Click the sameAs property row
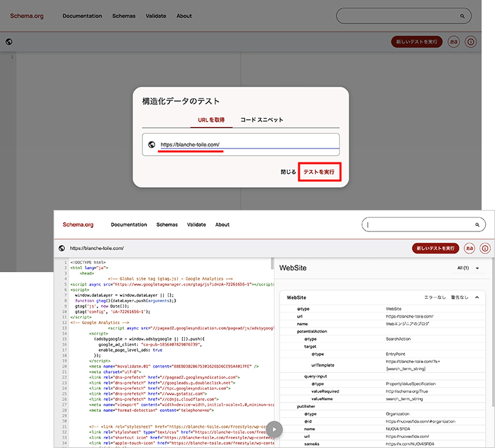The height and width of the screenshot is (448, 495). tap(383, 444)
